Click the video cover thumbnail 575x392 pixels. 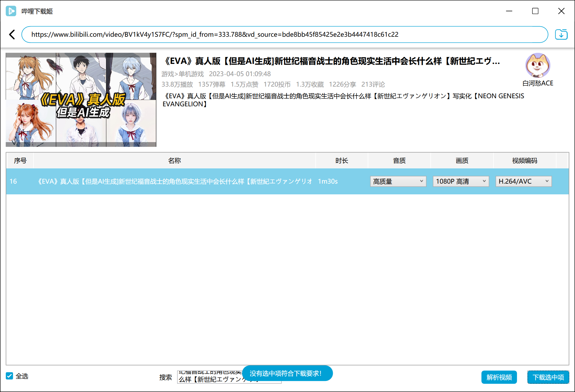[x=81, y=100]
